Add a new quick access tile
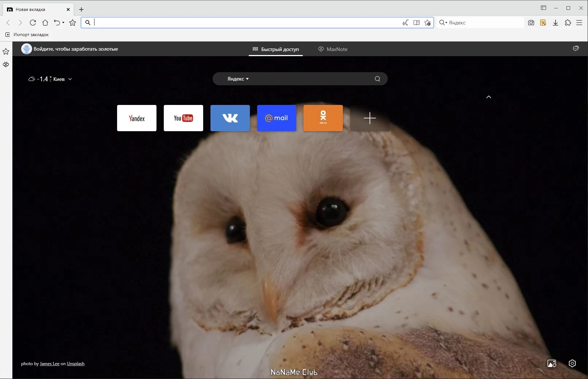 pos(370,118)
